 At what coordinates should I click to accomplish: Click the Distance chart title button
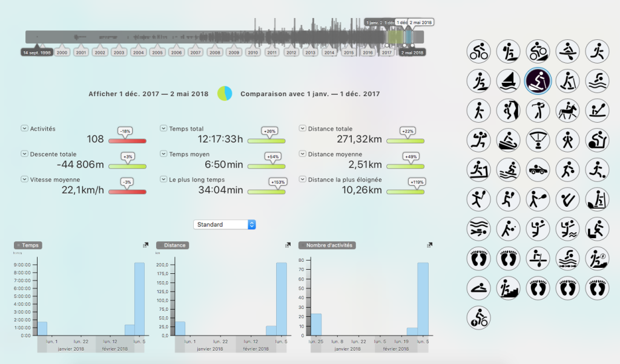(173, 245)
